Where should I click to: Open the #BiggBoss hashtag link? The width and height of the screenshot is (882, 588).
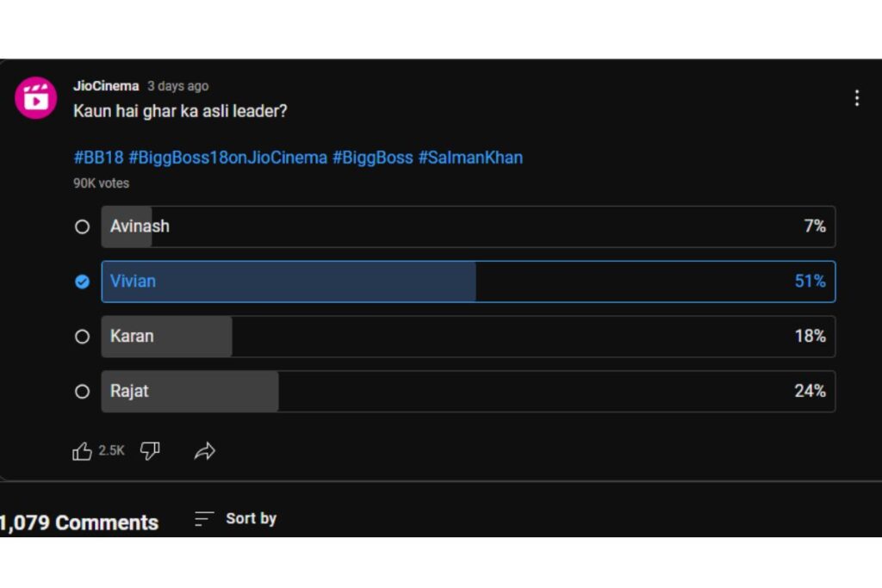click(372, 158)
